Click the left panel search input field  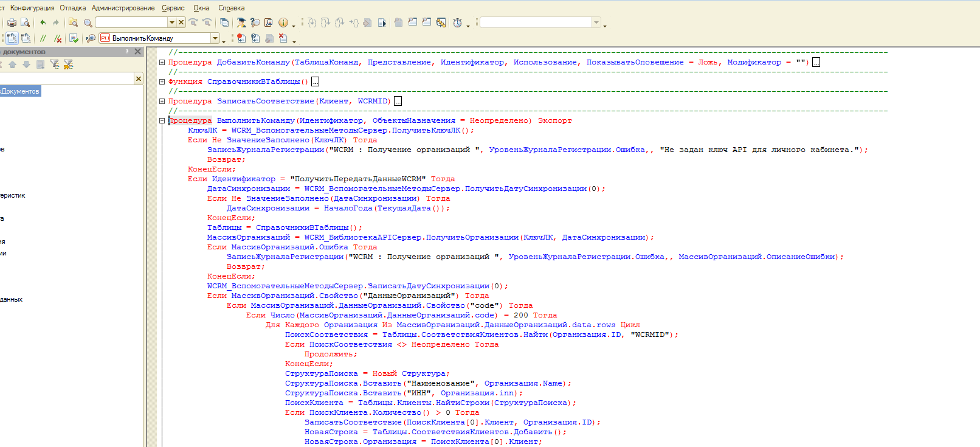point(66,78)
